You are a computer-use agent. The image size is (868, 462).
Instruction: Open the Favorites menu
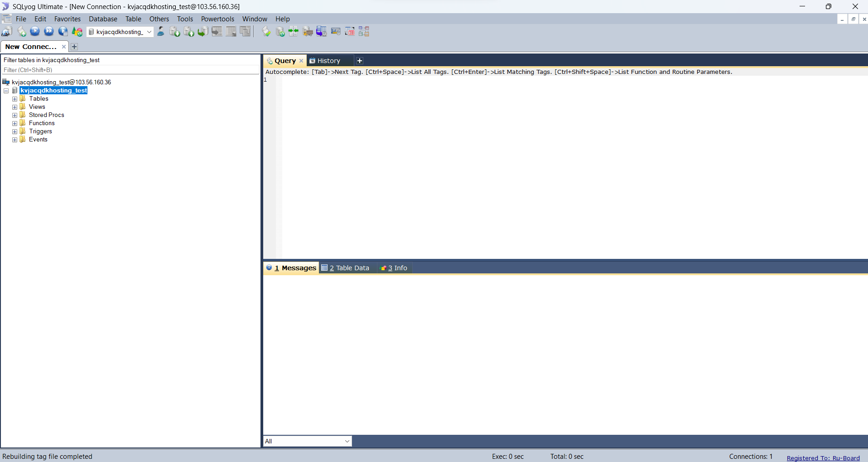68,19
